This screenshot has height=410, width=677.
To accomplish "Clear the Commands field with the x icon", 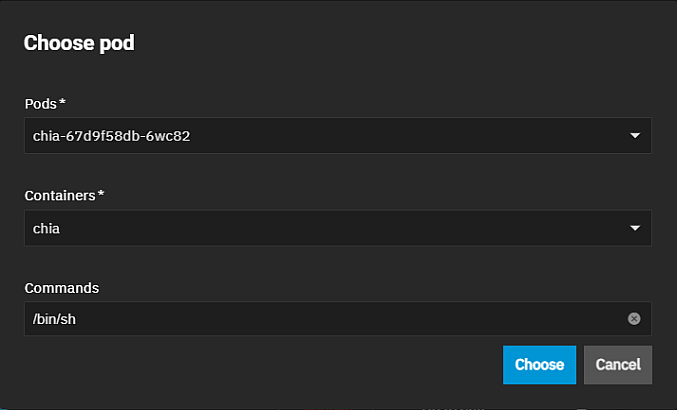I will pyautogui.click(x=634, y=319).
